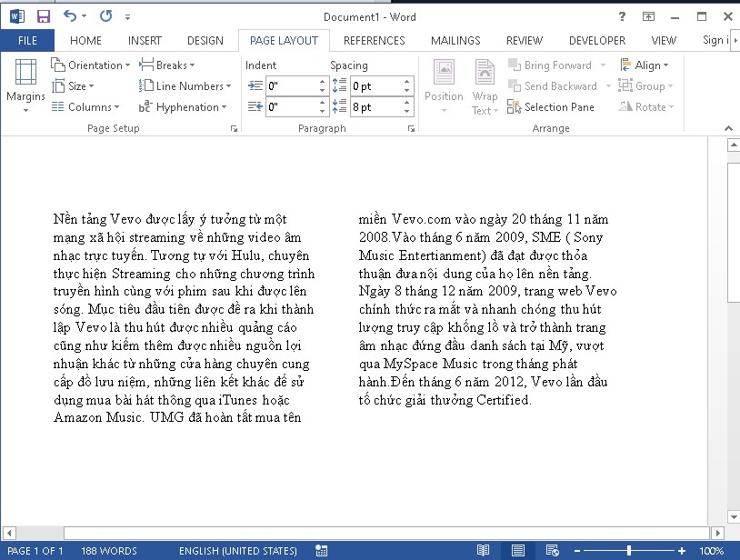The height and width of the screenshot is (560, 740).
Task: Click the zoom slider in status bar
Action: (x=628, y=551)
